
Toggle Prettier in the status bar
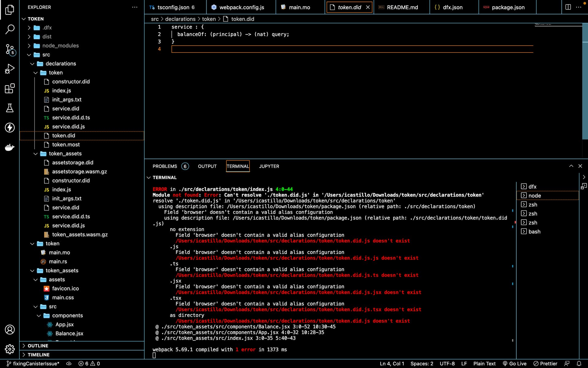click(545, 363)
